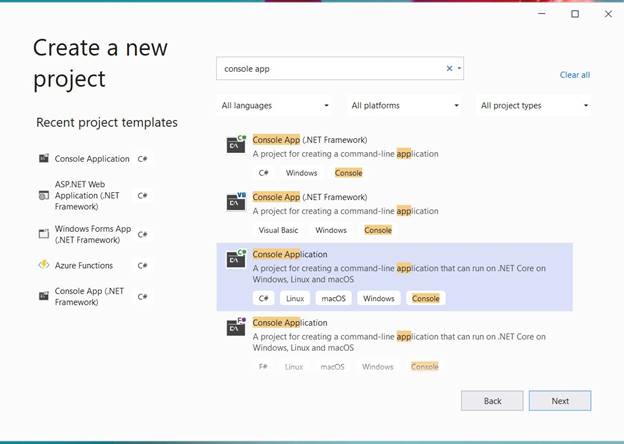Screen dimensions: 624x444
Task: Click the Visual Basic tag
Action: click(x=278, y=230)
